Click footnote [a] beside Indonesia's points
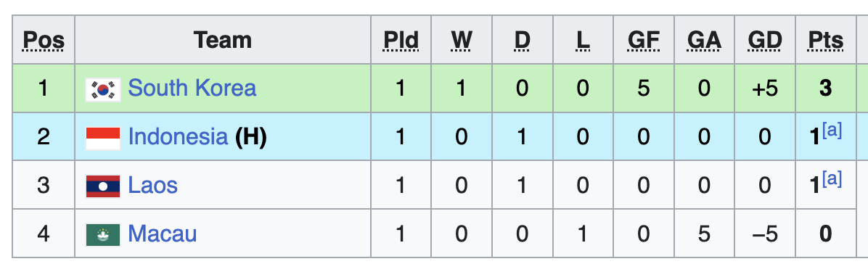This screenshot has width=868, height=264. 832,132
